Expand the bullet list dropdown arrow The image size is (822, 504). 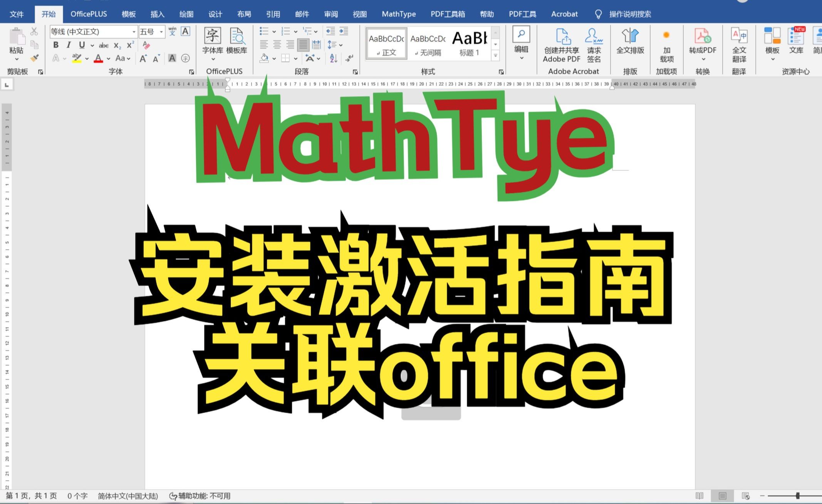(x=274, y=32)
